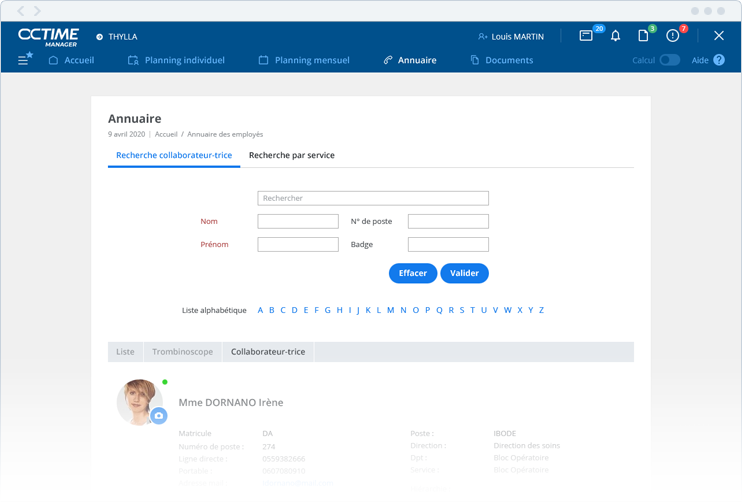Click the X close icon in header
Image resolution: width=742 pixels, height=502 pixels.
point(719,36)
